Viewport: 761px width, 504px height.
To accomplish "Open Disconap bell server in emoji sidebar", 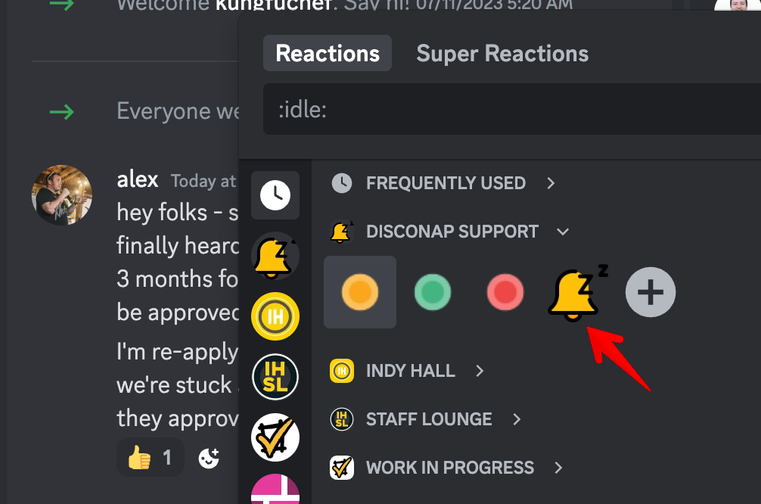I will point(275,256).
